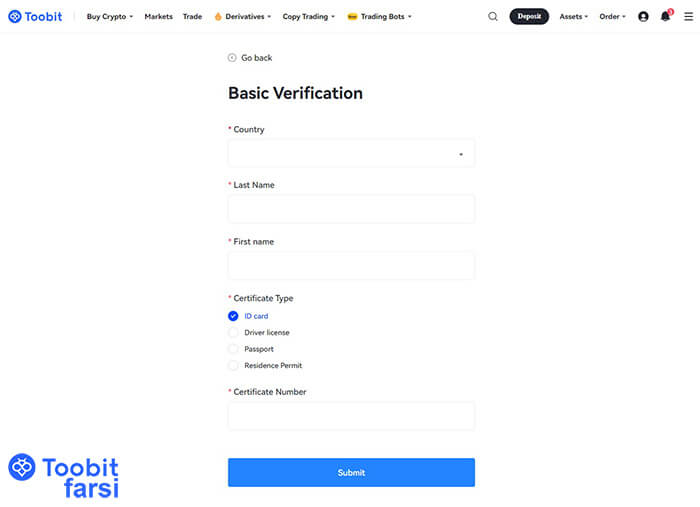Expand the Country dropdown
The width and height of the screenshot is (700, 507).
tap(351, 154)
